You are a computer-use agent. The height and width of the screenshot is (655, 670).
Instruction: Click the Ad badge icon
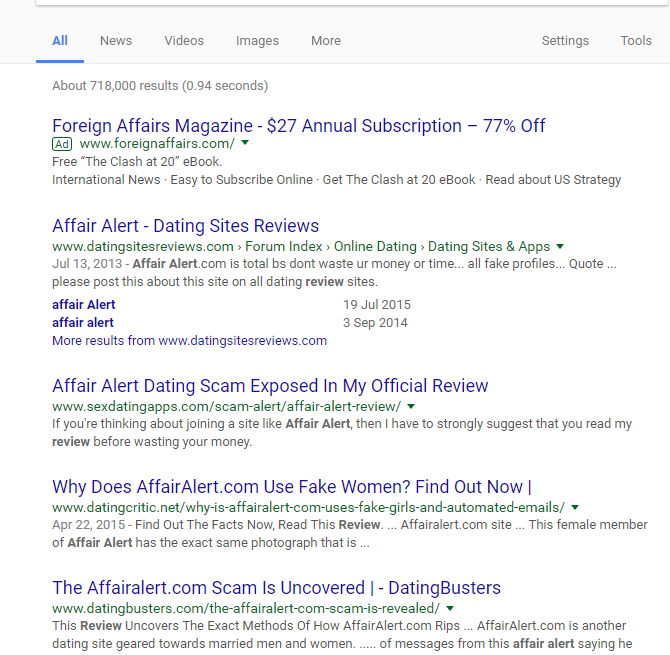[x=62, y=144]
